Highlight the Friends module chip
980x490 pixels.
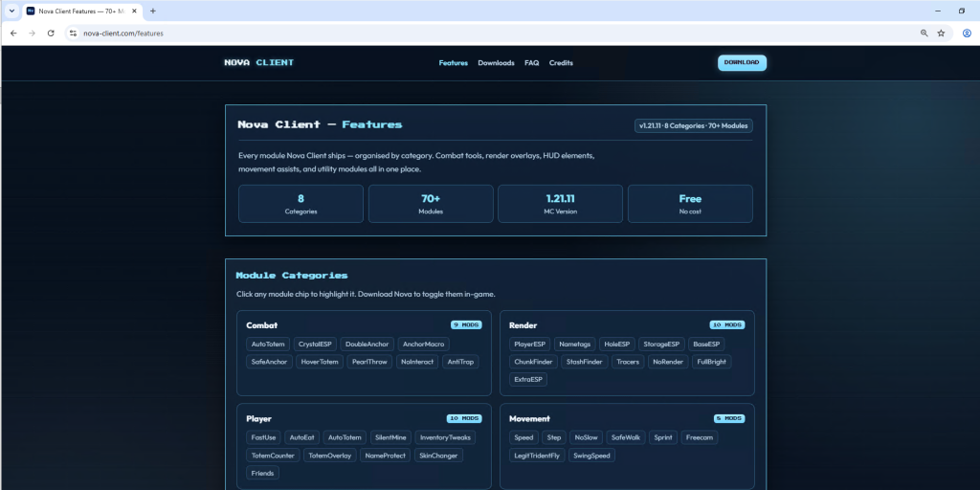coord(262,473)
